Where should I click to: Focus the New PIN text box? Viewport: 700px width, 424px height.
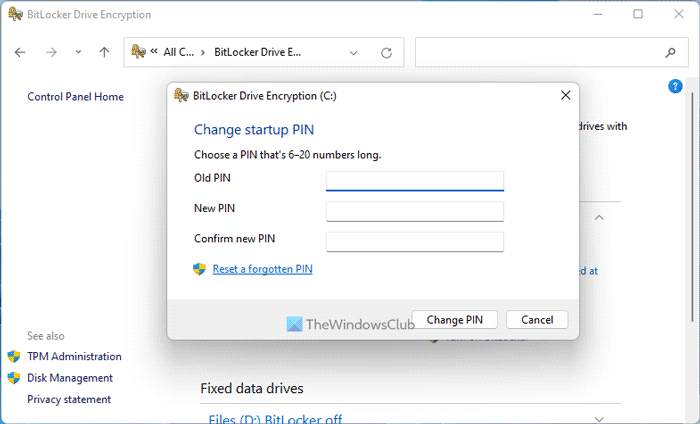tap(415, 211)
